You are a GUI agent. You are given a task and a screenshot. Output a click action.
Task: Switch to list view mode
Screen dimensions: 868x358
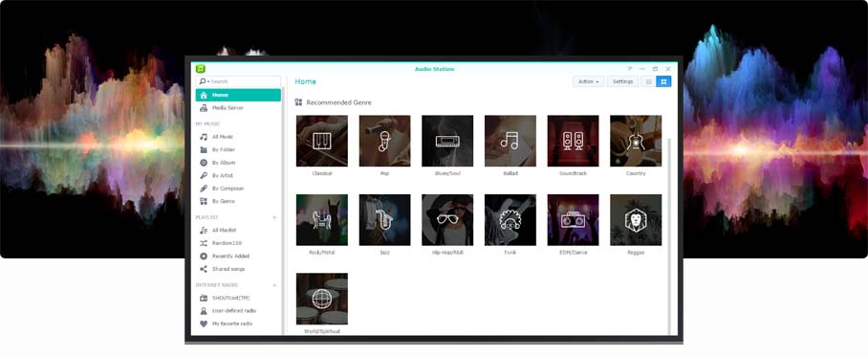coord(648,81)
